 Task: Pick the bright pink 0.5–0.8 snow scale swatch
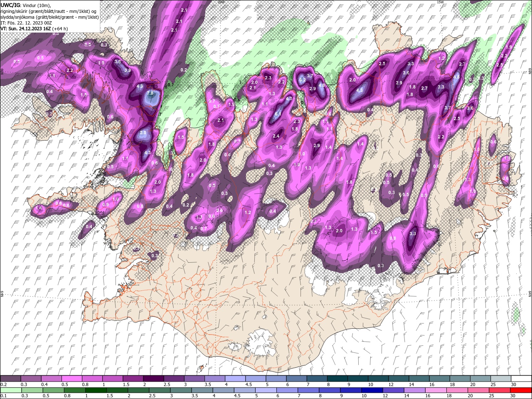[72, 379]
